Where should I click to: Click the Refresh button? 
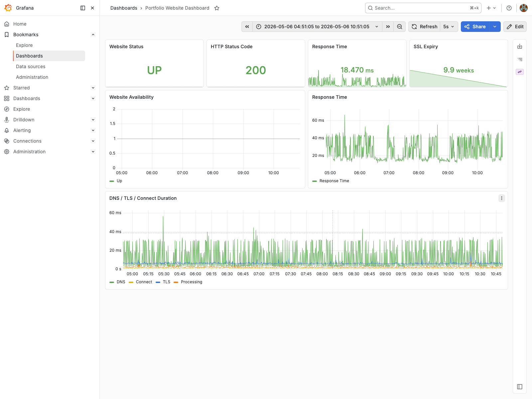424,27
